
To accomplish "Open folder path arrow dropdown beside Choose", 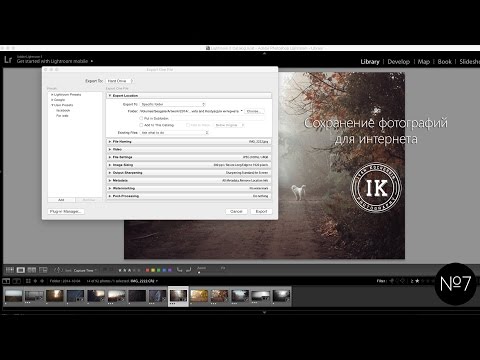I will point(242,111).
